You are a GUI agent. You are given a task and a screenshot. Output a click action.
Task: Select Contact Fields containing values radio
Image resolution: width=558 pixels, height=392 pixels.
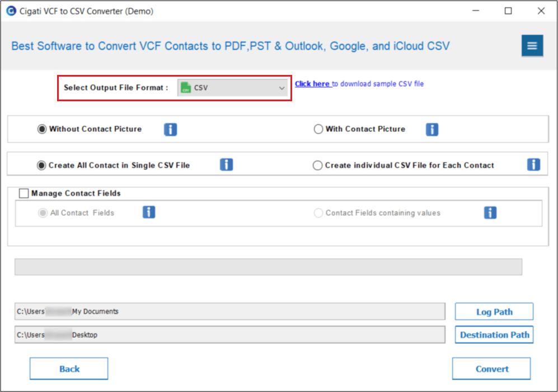(x=318, y=213)
